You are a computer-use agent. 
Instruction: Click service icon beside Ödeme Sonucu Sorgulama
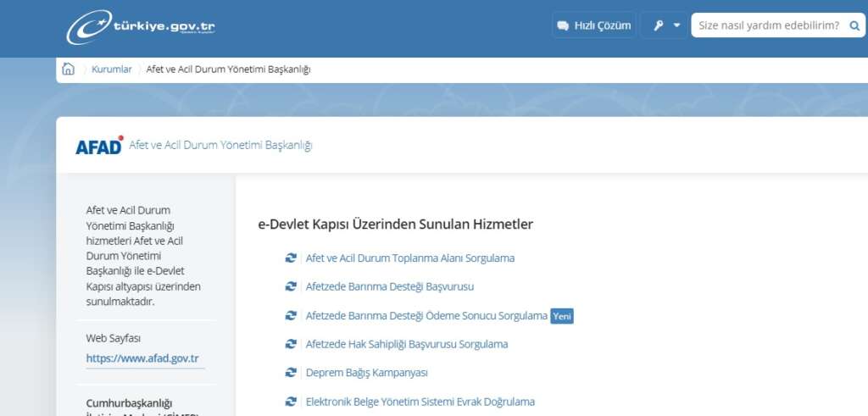(291, 315)
